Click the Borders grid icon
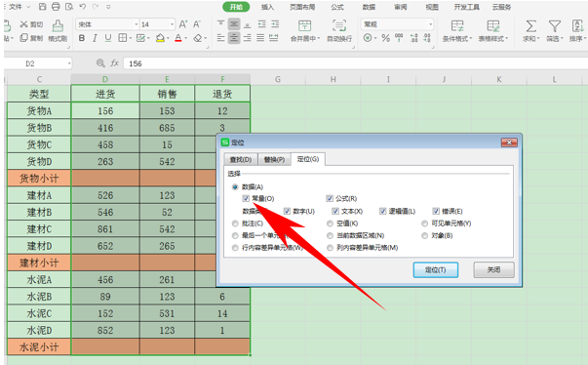Screen dimensions: 588x365 (122, 38)
